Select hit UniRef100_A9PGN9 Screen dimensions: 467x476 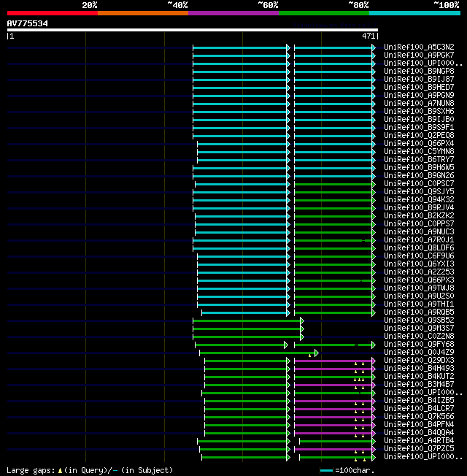pyautogui.click(x=419, y=96)
